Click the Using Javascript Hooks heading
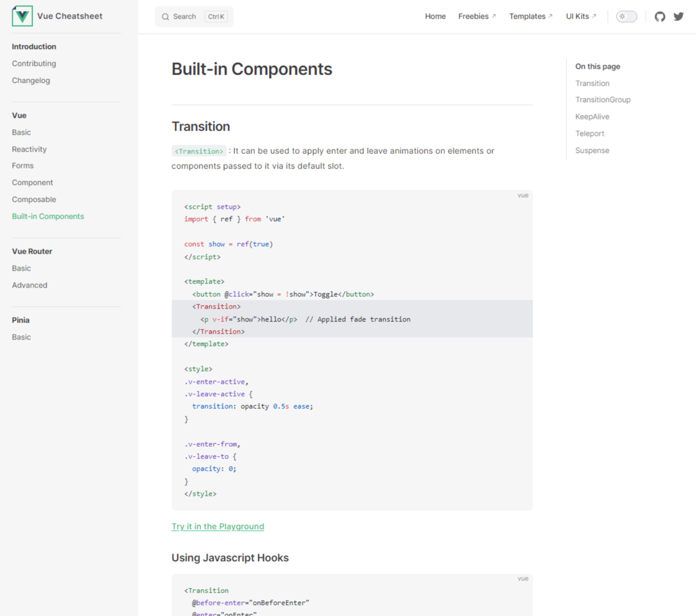The width and height of the screenshot is (696, 616). click(x=230, y=558)
